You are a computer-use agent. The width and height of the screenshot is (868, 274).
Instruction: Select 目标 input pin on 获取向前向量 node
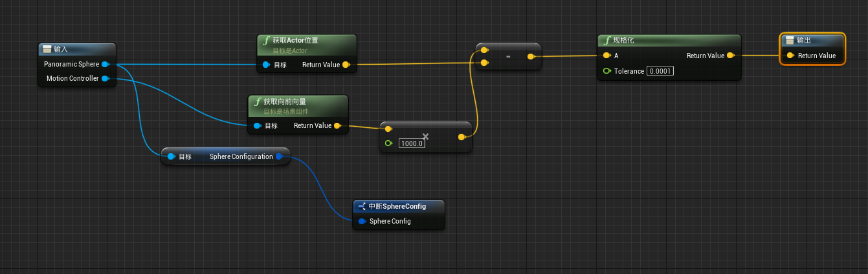pos(257,125)
